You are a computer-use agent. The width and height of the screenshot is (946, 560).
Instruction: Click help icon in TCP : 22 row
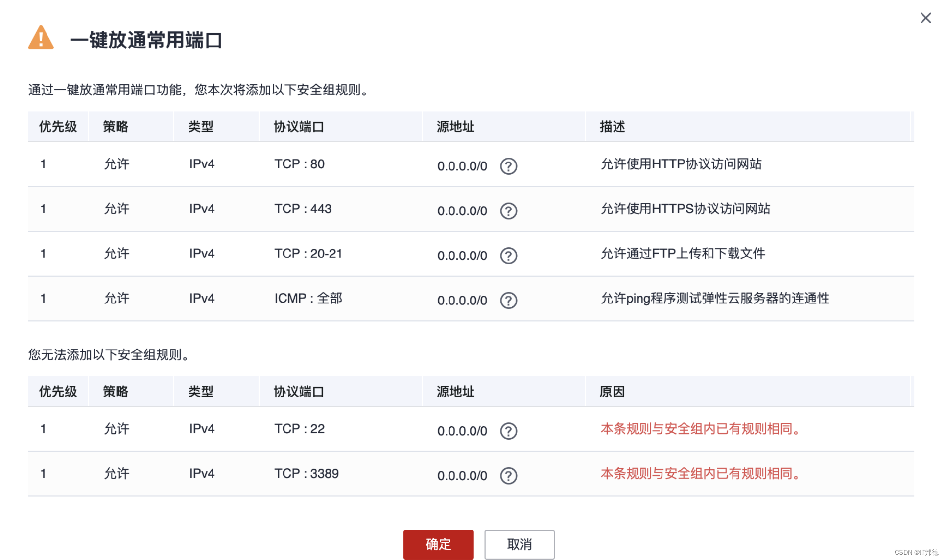[x=508, y=431]
